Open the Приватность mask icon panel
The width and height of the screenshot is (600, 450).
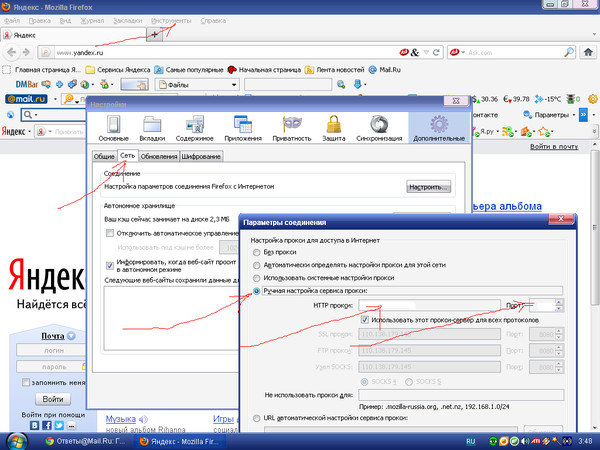tap(292, 129)
